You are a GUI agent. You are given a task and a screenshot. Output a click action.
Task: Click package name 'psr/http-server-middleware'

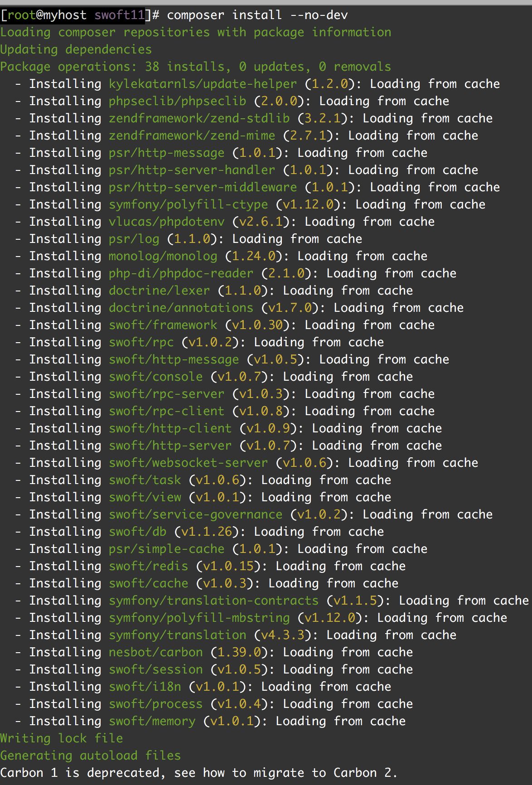(203, 188)
